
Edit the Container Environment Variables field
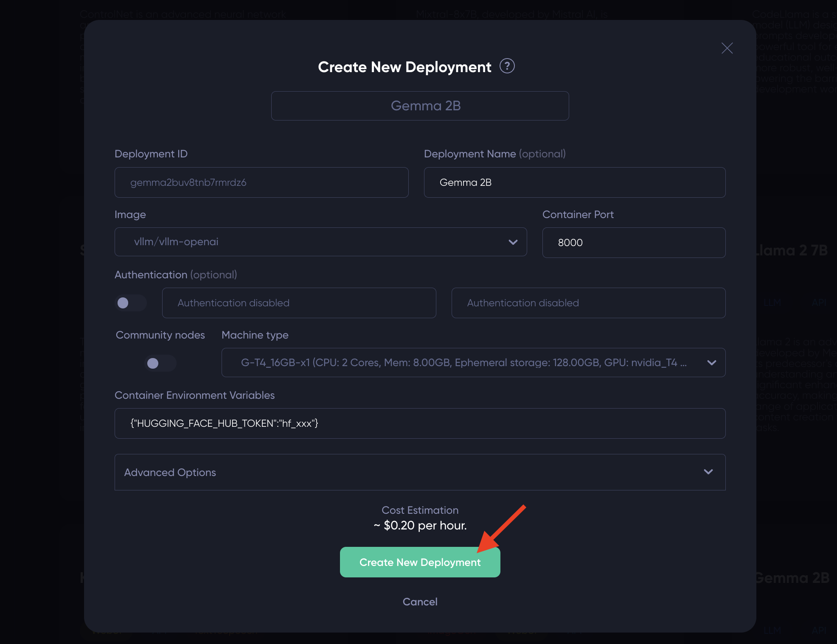419,423
